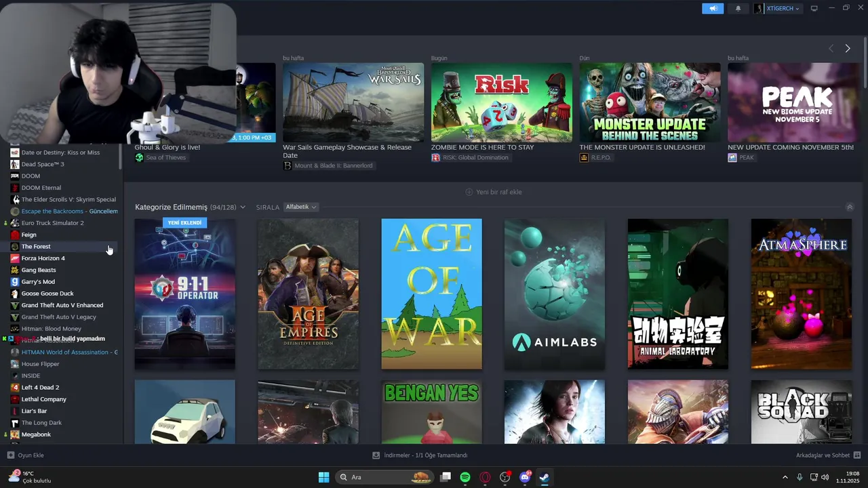Click the taskbar Ara search box
Image resolution: width=868 pixels, height=488 pixels.
tap(383, 477)
